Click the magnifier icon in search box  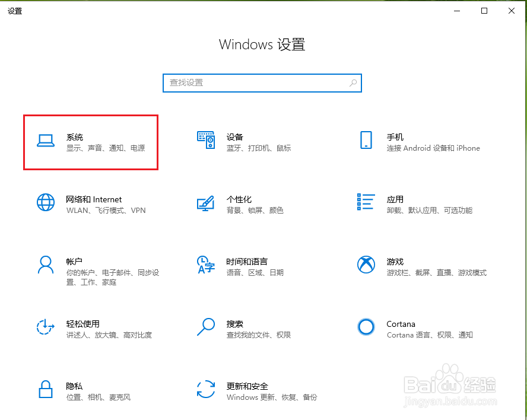(353, 82)
